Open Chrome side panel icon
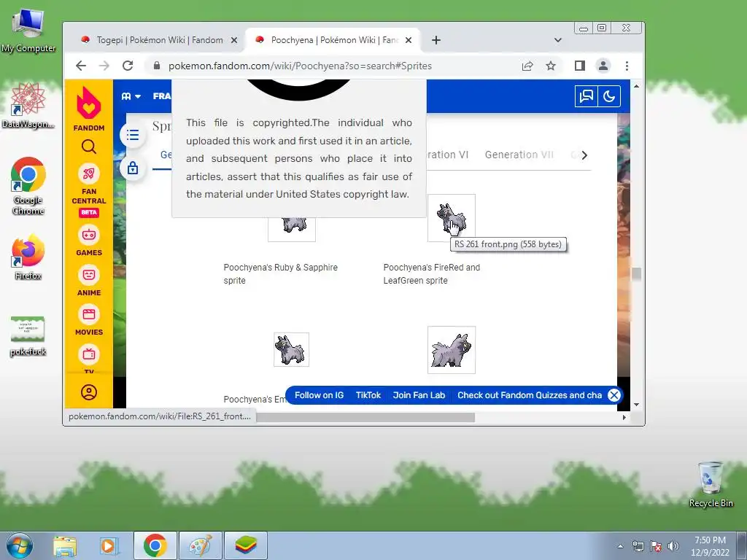 580,66
